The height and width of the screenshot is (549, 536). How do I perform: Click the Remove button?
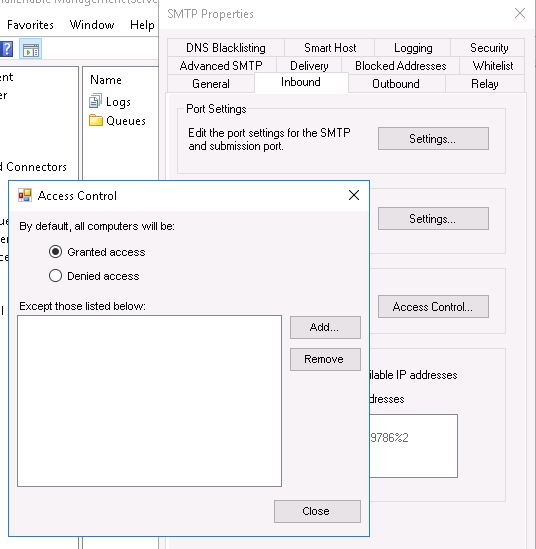[325, 359]
